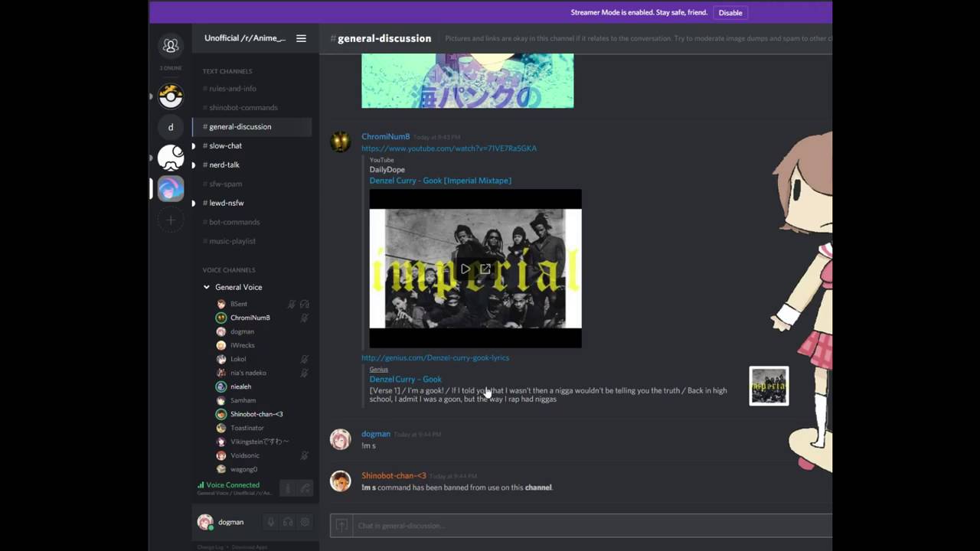Disconnect from voice channel
Screen dimensions: 980x551
pos(305,488)
